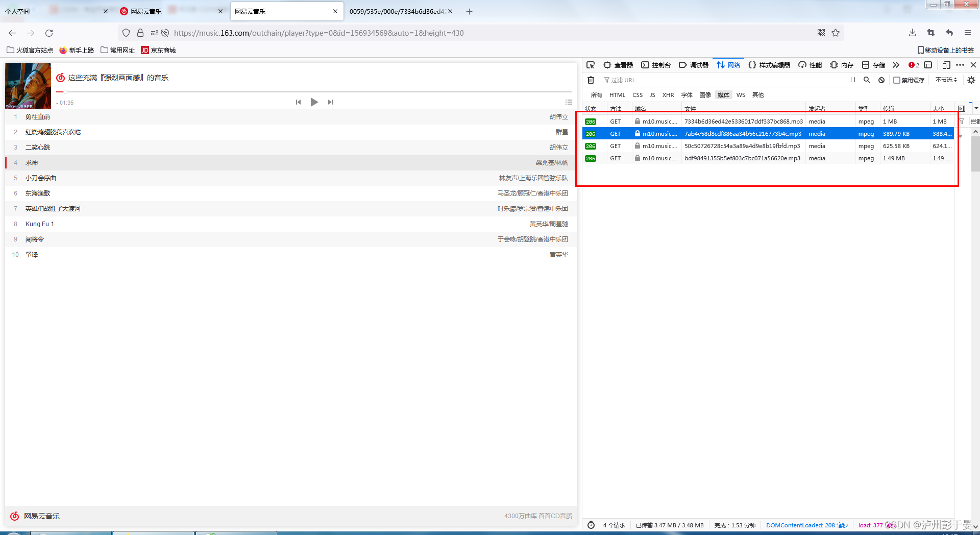This screenshot has width=980, height=535.
Task: Open downloads panel icon
Action: click(912, 33)
